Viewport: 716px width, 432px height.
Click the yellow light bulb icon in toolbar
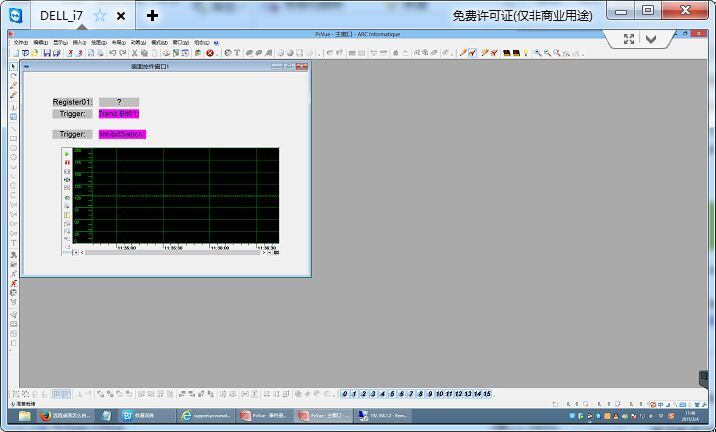point(526,53)
